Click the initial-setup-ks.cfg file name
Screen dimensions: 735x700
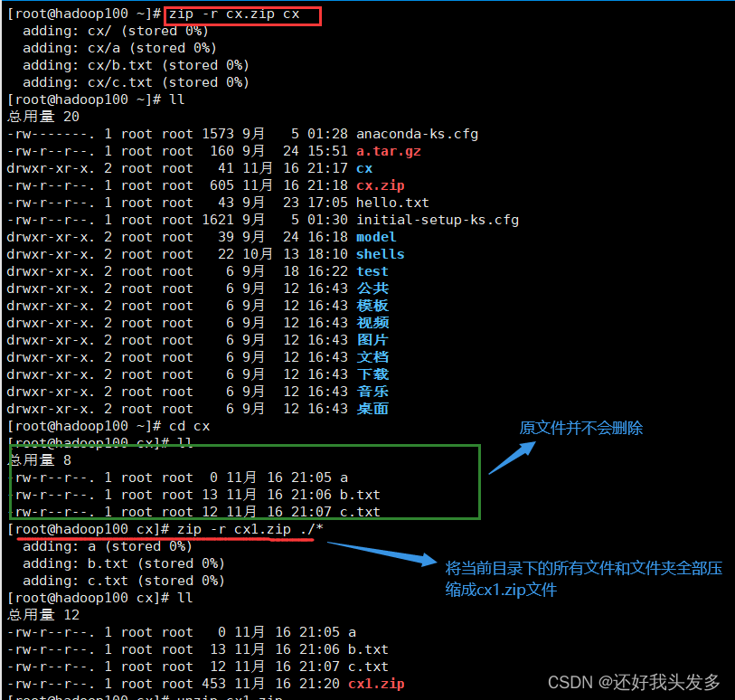pyautogui.click(x=438, y=220)
